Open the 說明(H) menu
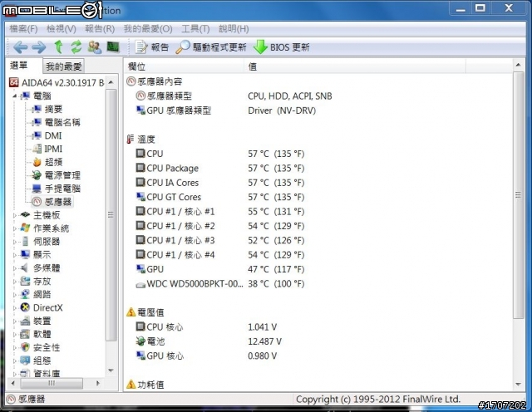Viewport: 532px width, 412px height. [x=234, y=29]
